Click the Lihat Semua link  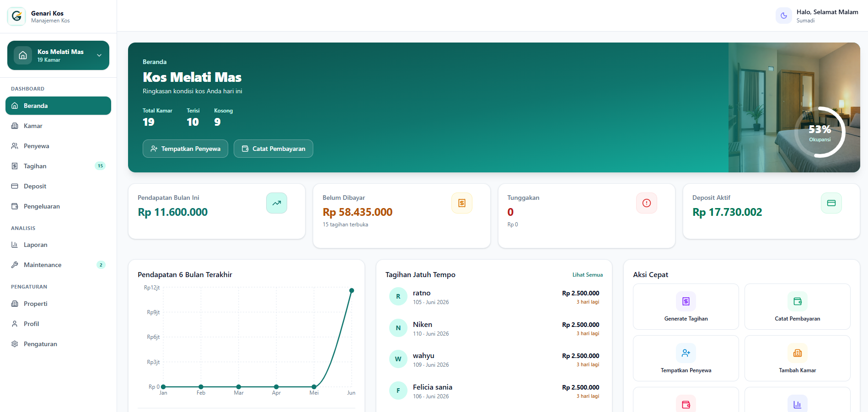coord(588,275)
